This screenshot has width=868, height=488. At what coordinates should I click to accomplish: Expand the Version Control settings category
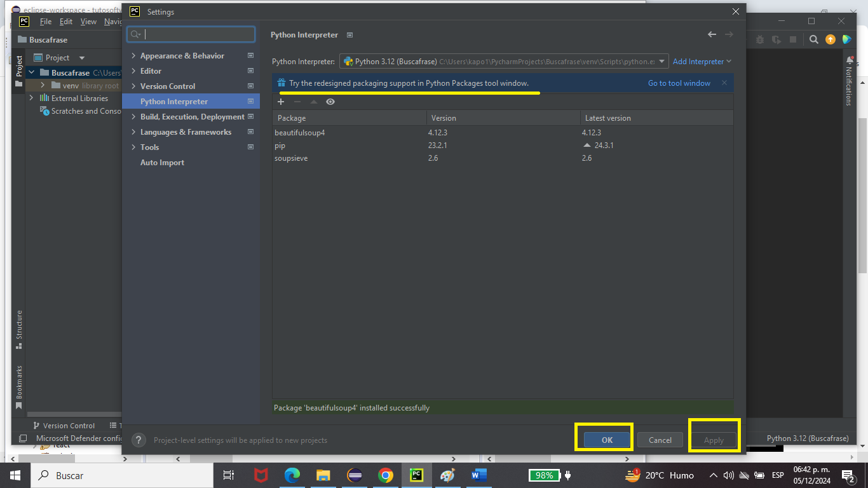click(133, 86)
